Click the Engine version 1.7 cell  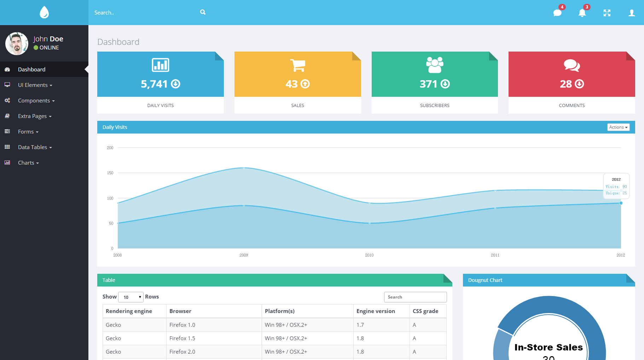pos(382,325)
